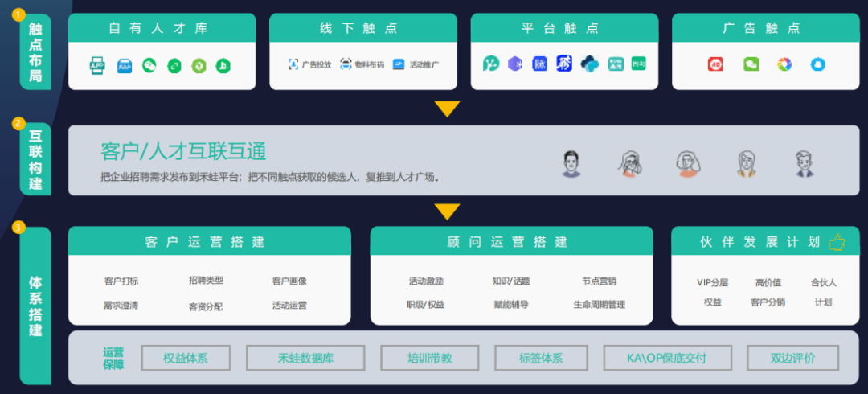Click the 客户运营搭建 header
Viewport: 868px width, 394px height.
209,240
